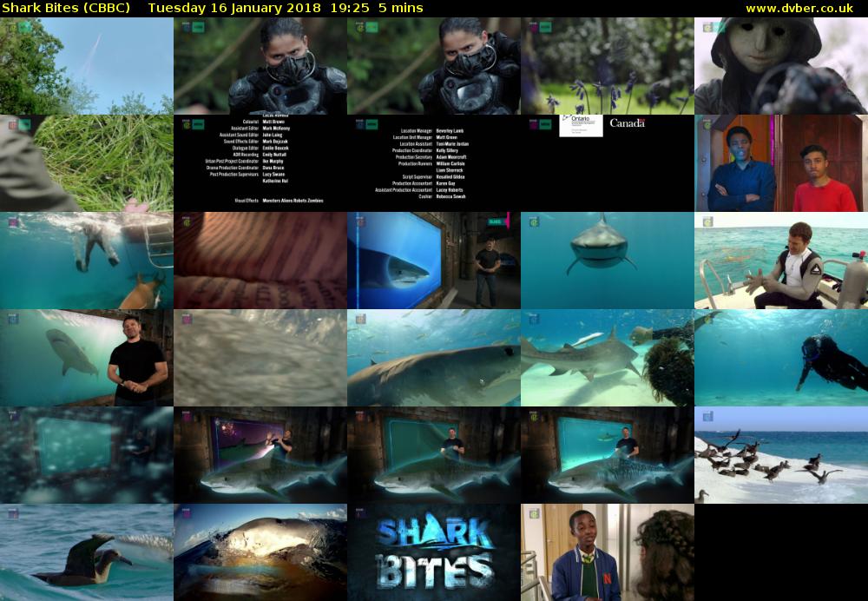Select the bluebell flowers thumbnail
The image size is (868, 601).
pos(607,66)
